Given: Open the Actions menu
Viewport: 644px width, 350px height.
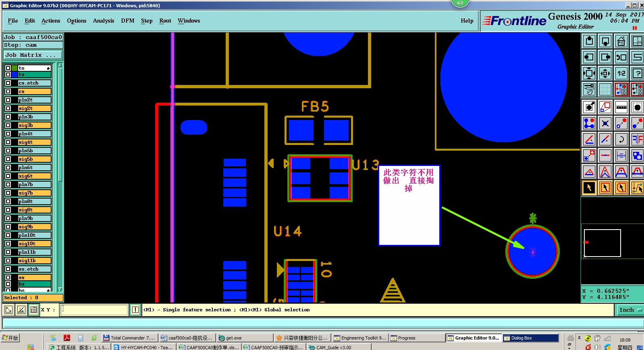Looking at the screenshot, I should click(51, 21).
